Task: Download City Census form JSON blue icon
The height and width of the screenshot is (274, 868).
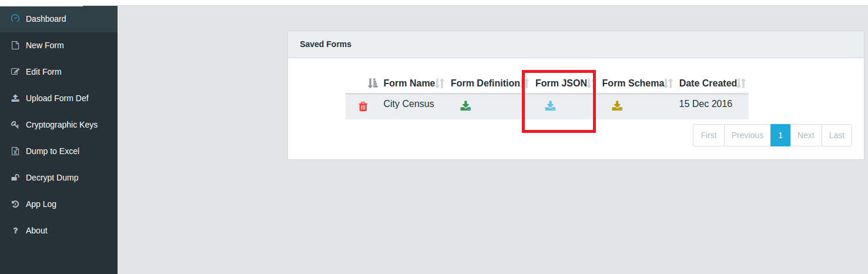Action: [550, 106]
